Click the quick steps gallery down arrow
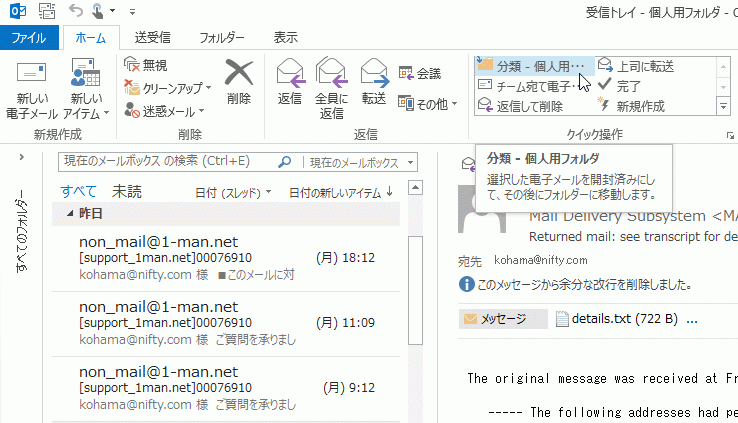The width and height of the screenshot is (738, 423). [x=723, y=87]
